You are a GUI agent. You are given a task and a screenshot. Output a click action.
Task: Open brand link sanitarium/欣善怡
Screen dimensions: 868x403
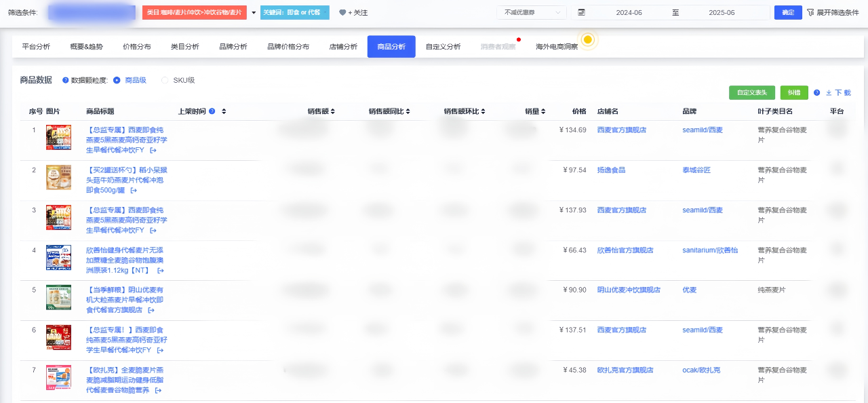[x=710, y=250]
